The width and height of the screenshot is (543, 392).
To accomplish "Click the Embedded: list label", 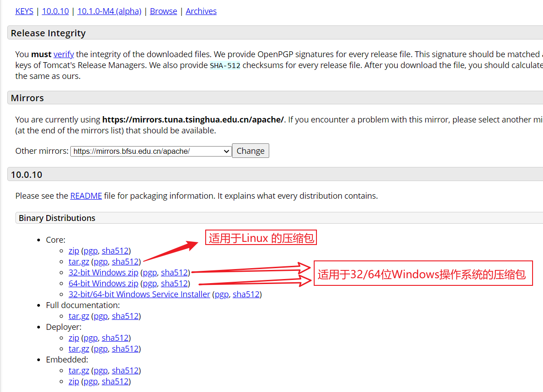I will 67,360.
